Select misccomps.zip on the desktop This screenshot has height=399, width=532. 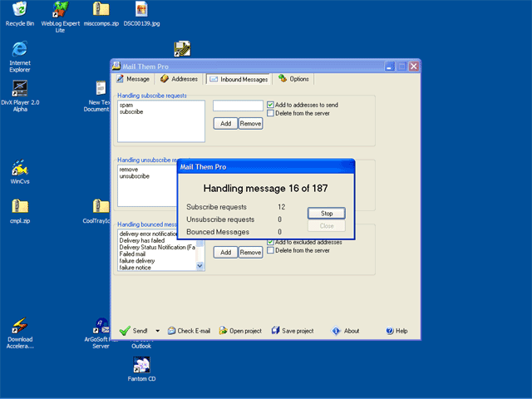(x=101, y=13)
